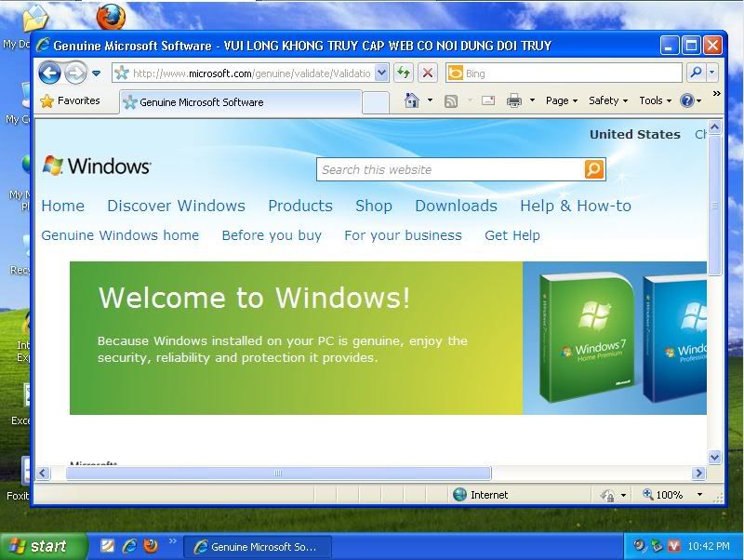Screen dimensions: 744x560
Task: Select the Genuine Microsoft Software tab
Action: pos(240,102)
